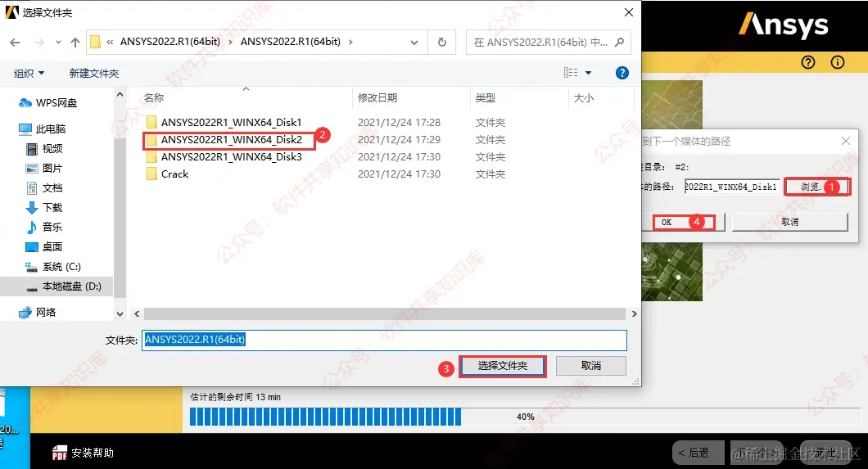Select ANSYS2022R1_WINX64_Disk3 folder
The height and width of the screenshot is (469, 868).
(x=224, y=156)
